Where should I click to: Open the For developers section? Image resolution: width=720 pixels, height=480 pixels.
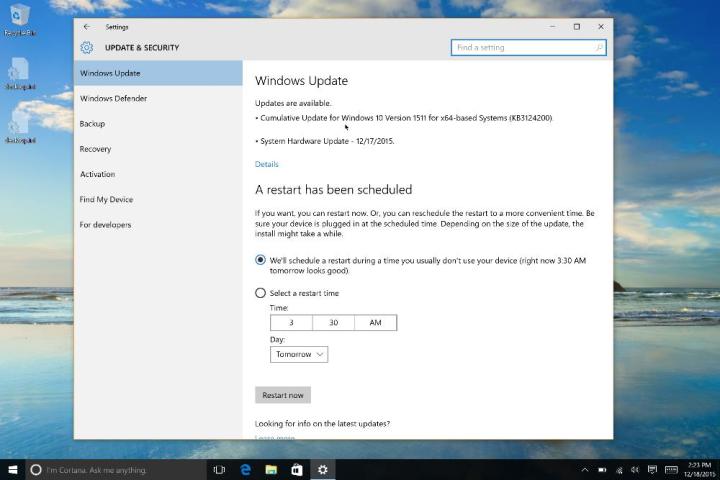click(158, 225)
